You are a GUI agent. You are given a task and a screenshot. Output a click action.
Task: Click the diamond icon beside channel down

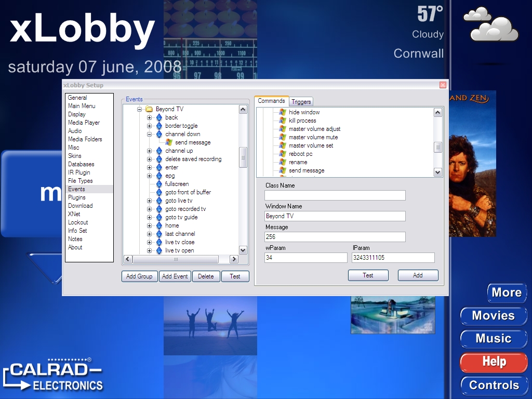159,134
